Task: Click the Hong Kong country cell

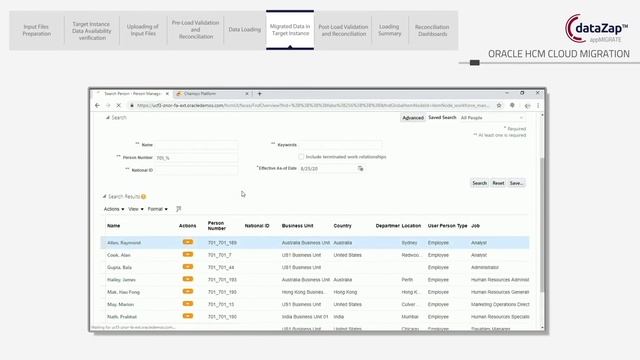Action: point(345,292)
